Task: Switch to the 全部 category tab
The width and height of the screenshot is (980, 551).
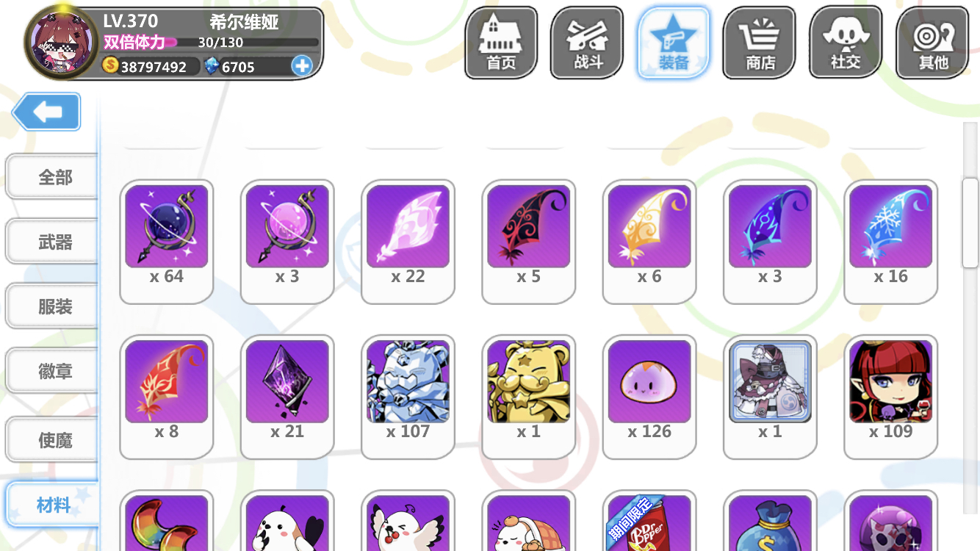Action: click(51, 177)
